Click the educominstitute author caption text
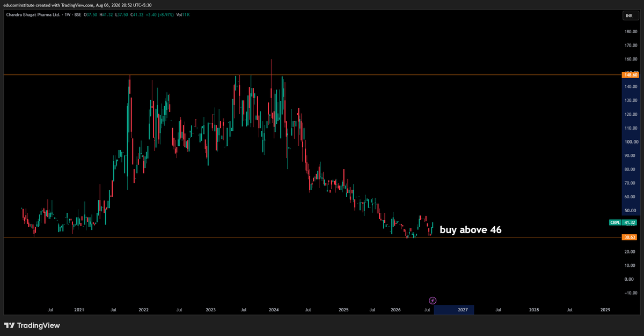Image resolution: width=644 pixels, height=336 pixels. click(77, 5)
